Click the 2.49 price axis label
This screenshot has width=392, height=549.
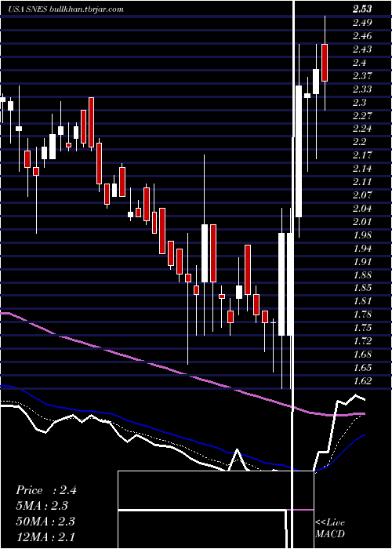tap(362, 23)
